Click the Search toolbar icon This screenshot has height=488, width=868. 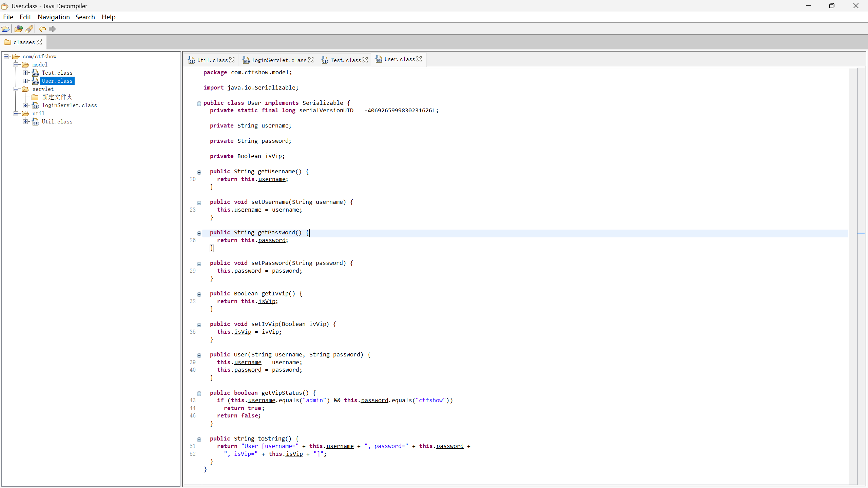point(29,29)
